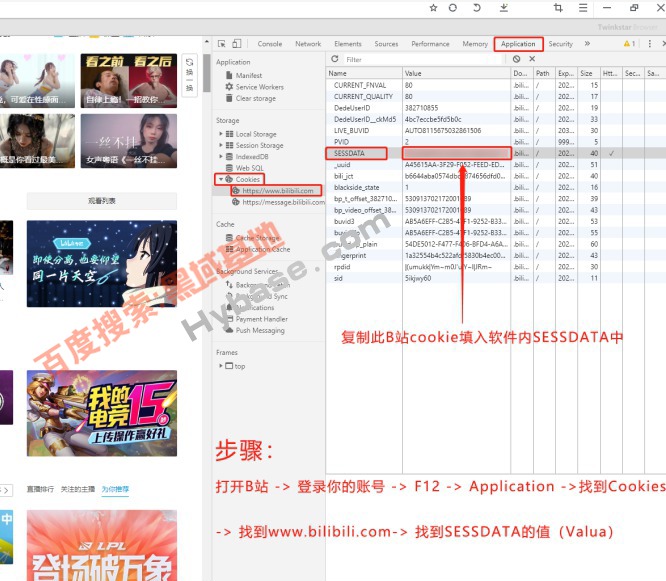This screenshot has height=581, width=666.
Task: Select Payment Handler under Background Services
Action: tap(262, 319)
